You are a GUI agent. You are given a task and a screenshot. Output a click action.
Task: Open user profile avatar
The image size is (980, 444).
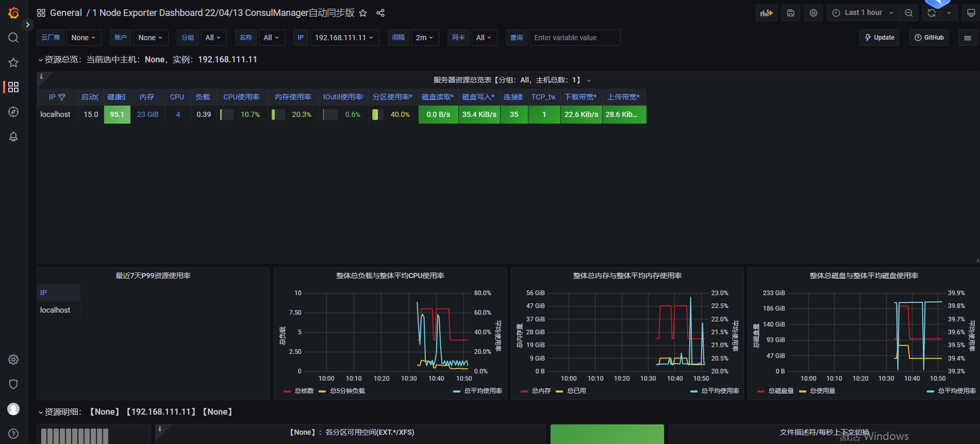(13, 409)
